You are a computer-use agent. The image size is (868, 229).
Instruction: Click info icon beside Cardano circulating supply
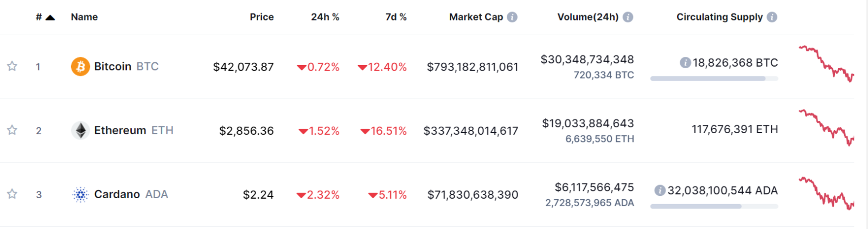pos(660,191)
